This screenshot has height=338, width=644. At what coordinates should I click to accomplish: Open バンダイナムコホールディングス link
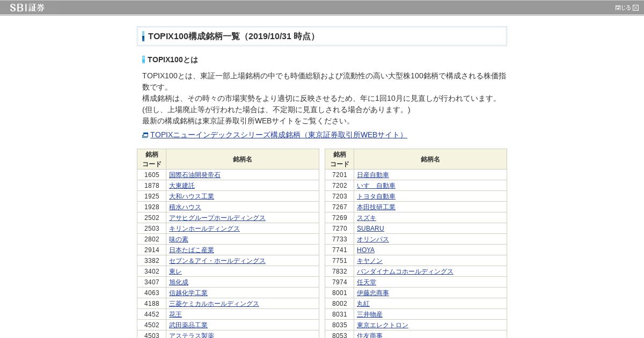[x=405, y=271]
